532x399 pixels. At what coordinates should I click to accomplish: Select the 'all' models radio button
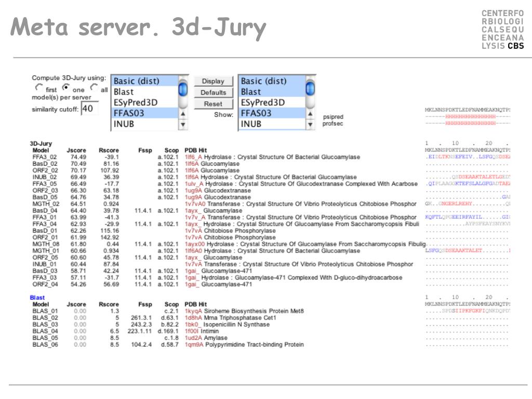tap(94, 87)
